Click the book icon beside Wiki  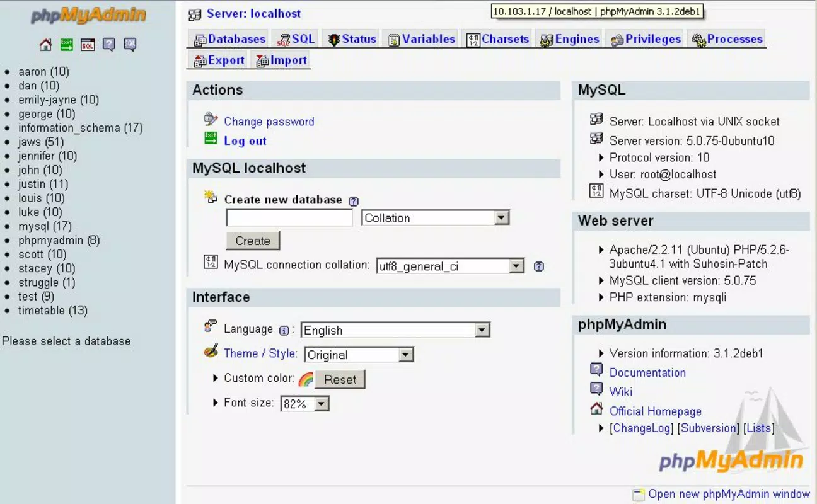pos(596,388)
